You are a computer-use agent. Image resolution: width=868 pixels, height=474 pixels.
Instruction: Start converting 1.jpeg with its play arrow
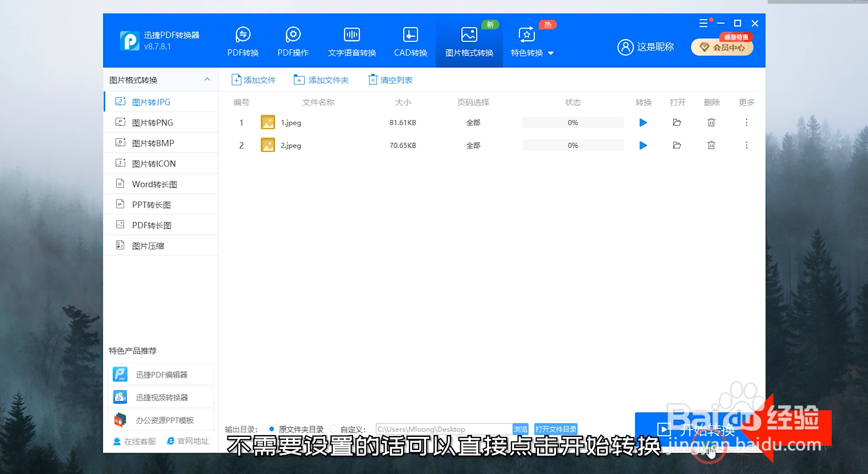[643, 122]
